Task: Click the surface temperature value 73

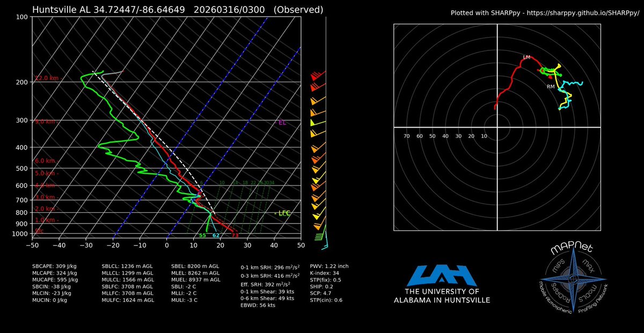Action: [x=235, y=235]
